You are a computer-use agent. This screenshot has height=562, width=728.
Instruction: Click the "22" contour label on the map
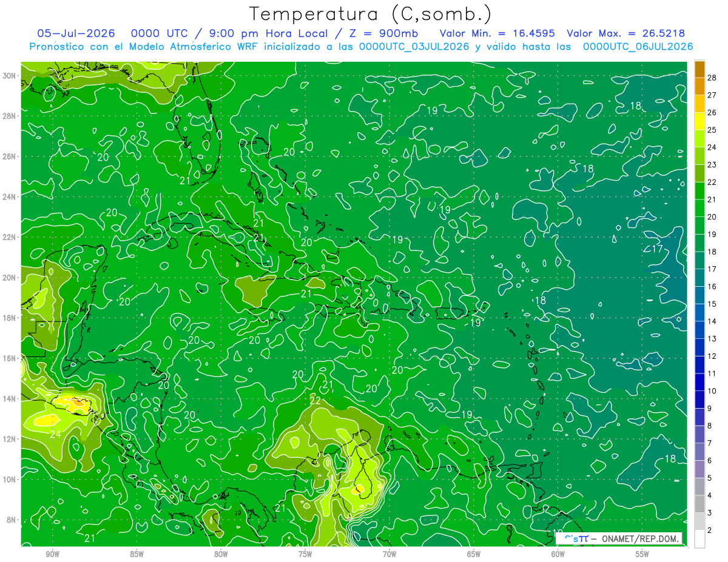tap(315, 400)
